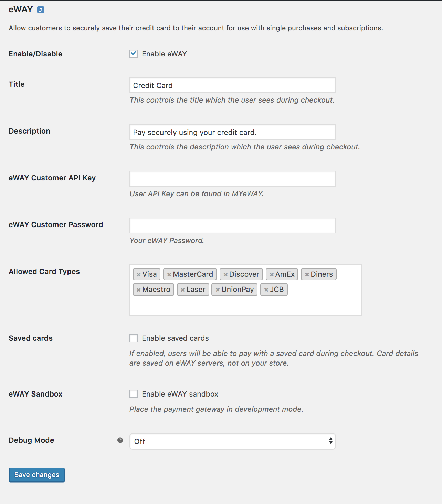Remove MasterCard from allowed card types

coord(169,274)
